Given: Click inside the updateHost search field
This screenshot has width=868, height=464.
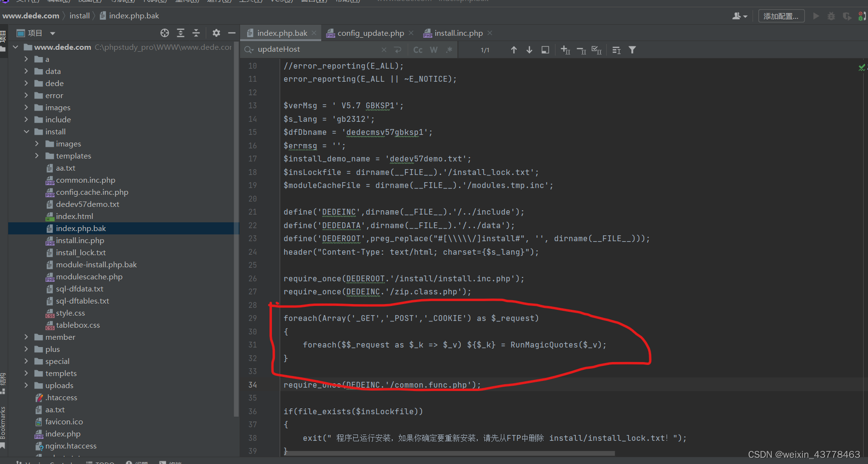Looking at the screenshot, I should (314, 49).
